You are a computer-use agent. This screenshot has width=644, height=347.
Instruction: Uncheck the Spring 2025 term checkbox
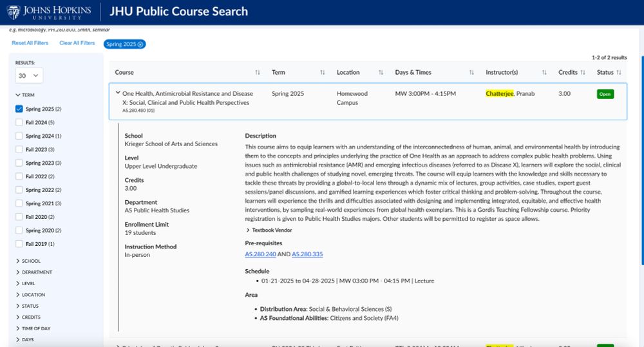19,109
